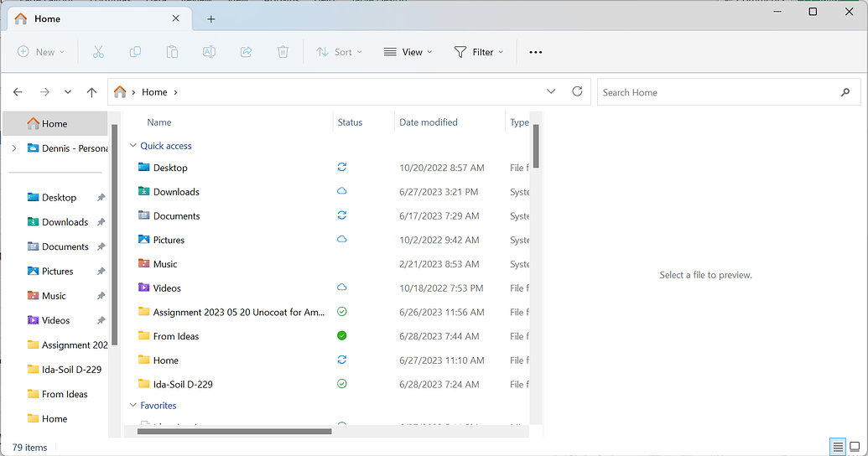The height and width of the screenshot is (456, 868).
Task: Click date 6/28/2023 7:44 AM
Action: pyautogui.click(x=439, y=336)
